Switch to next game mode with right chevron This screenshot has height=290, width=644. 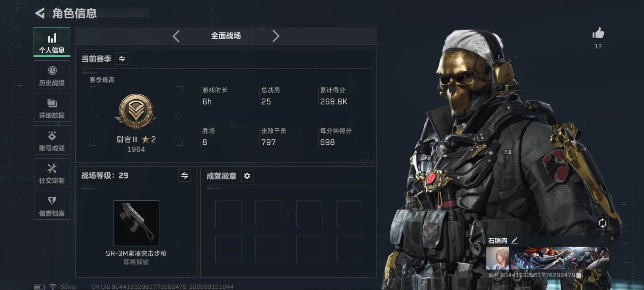pos(276,36)
